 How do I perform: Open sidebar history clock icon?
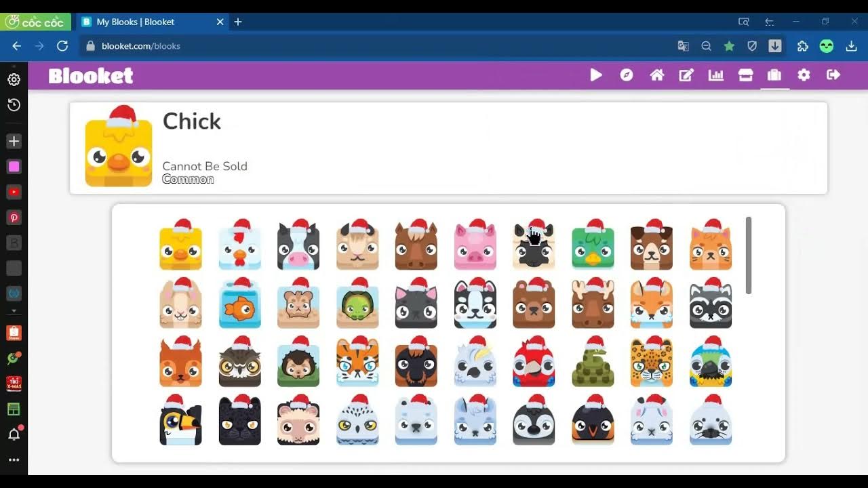pyautogui.click(x=14, y=104)
